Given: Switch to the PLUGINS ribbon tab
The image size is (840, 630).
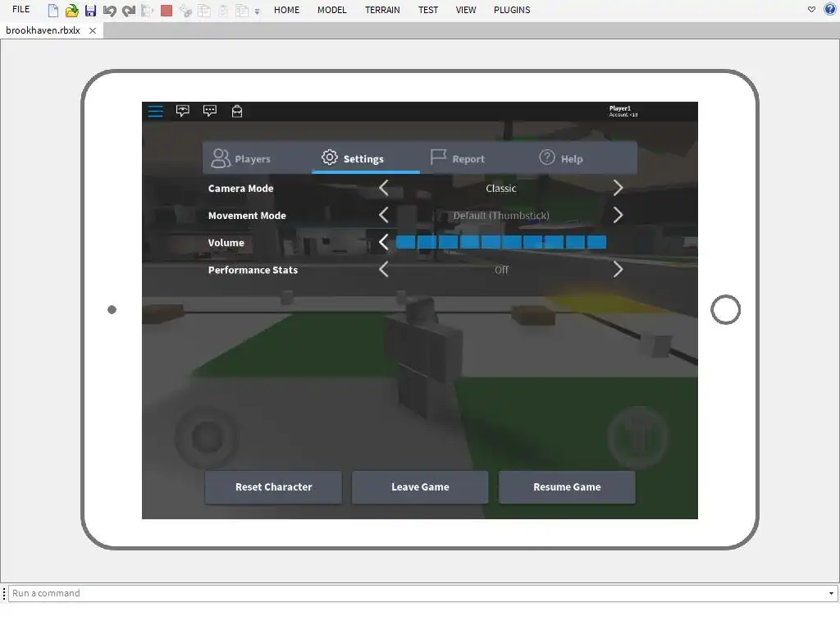Looking at the screenshot, I should pos(512,10).
